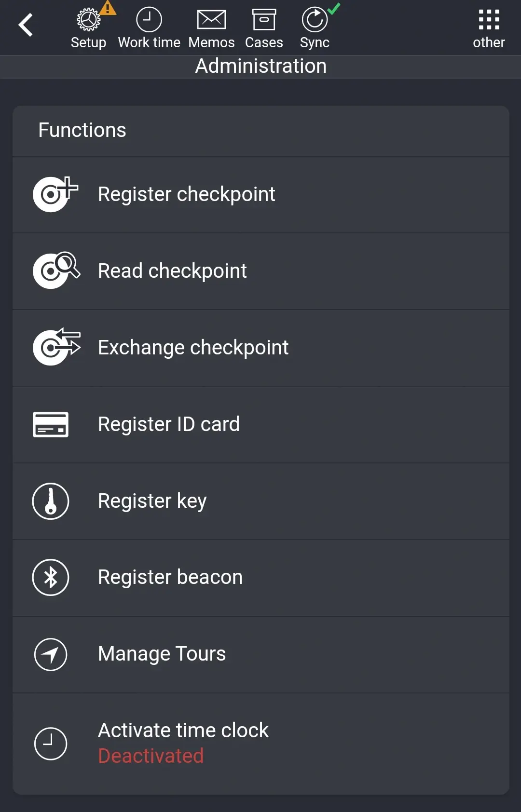This screenshot has height=812, width=521.
Task: Tap the Register ID card icon
Action: pos(51,424)
